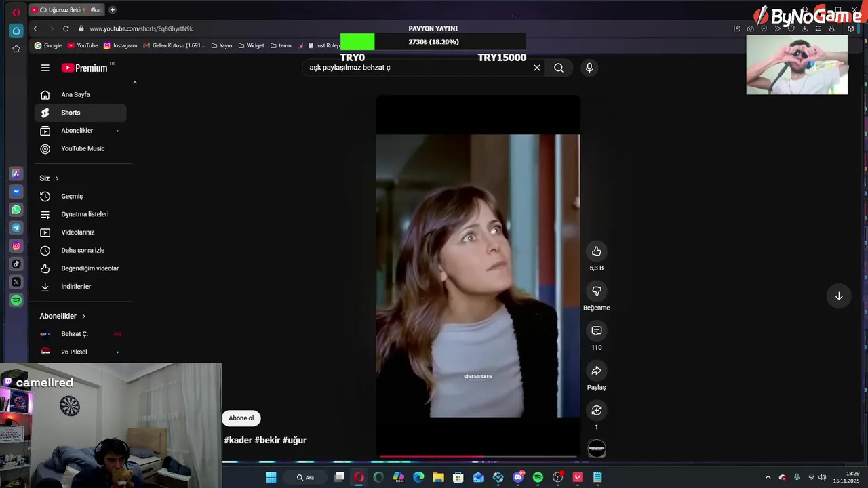Viewport: 868px width, 488px height.
Task: Open a new browser tab
Action: point(113,9)
